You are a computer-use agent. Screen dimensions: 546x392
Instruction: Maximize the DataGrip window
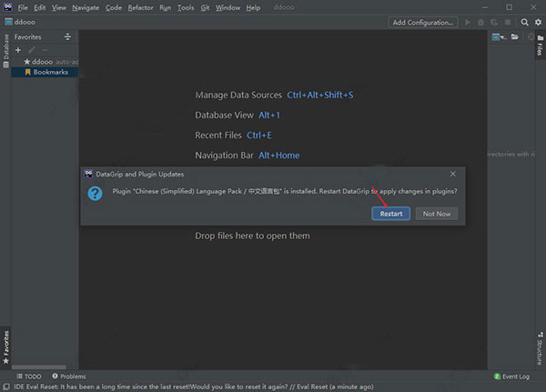click(x=509, y=7)
